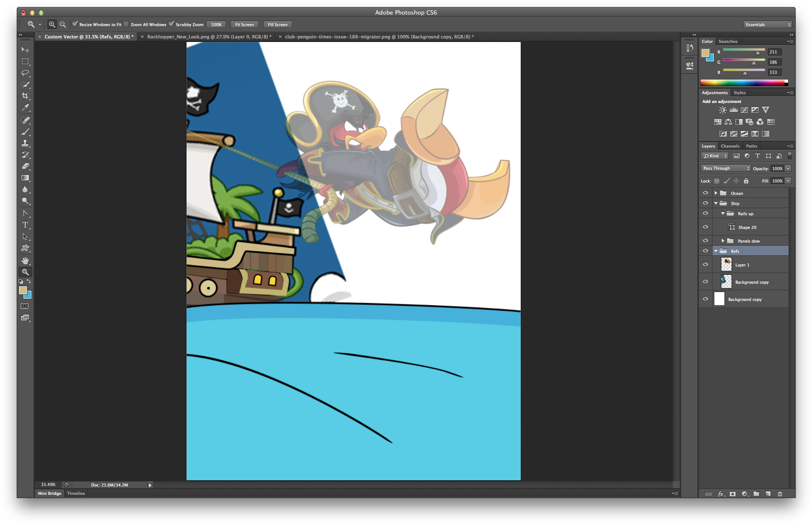
Task: Select the Brush tool
Action: (25, 132)
